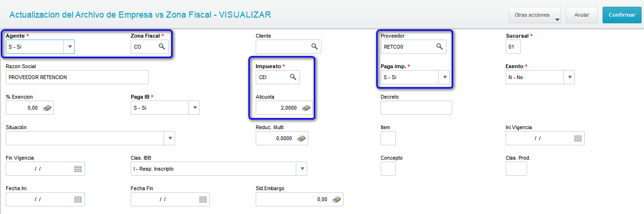Open Fin Vigencia calendar picker
The height and width of the screenshot is (214, 644).
(78, 169)
